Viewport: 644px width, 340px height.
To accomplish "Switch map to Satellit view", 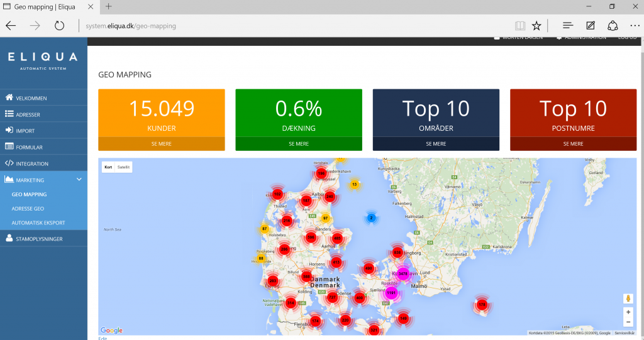I will click(x=124, y=167).
